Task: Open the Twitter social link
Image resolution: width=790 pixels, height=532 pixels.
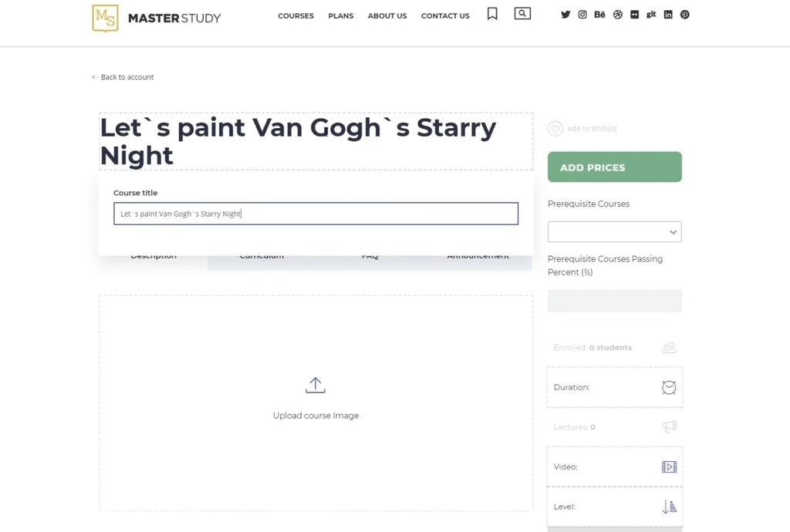Action: (565, 15)
